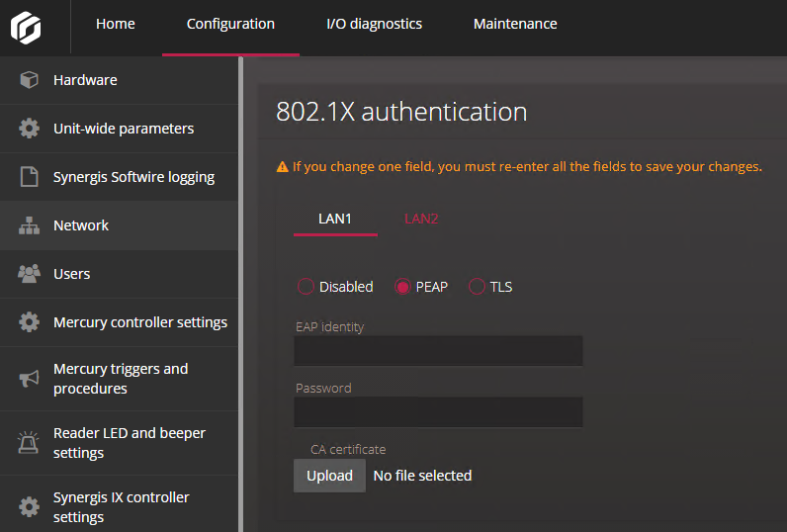Select the PEAP authentication option
The width and height of the screenshot is (787, 532).
(x=402, y=287)
